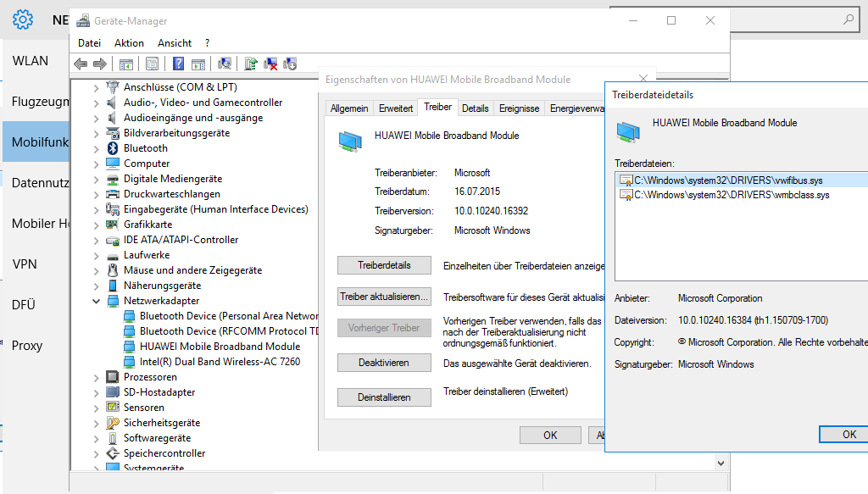868x494 pixels.
Task: Open the Datei menu
Action: (x=89, y=43)
